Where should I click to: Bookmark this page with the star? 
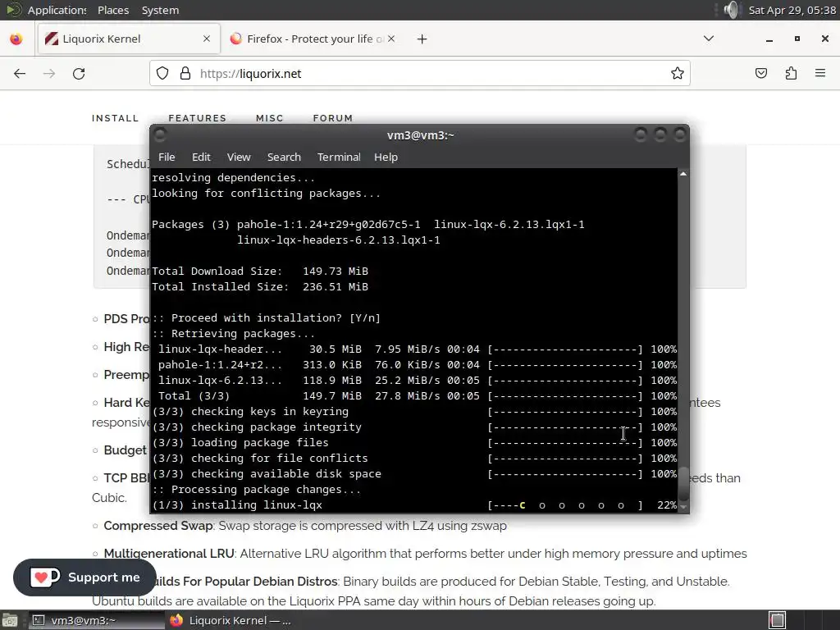677,73
